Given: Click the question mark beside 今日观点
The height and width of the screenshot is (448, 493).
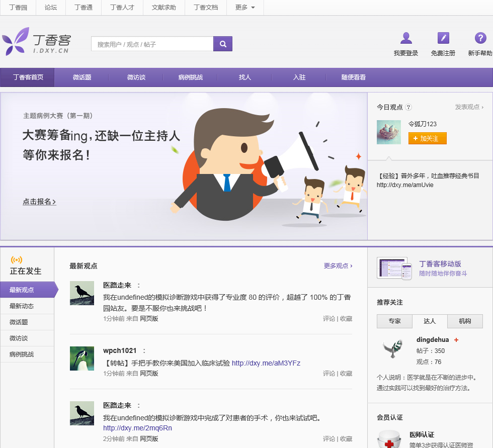Looking at the screenshot, I should [408, 107].
